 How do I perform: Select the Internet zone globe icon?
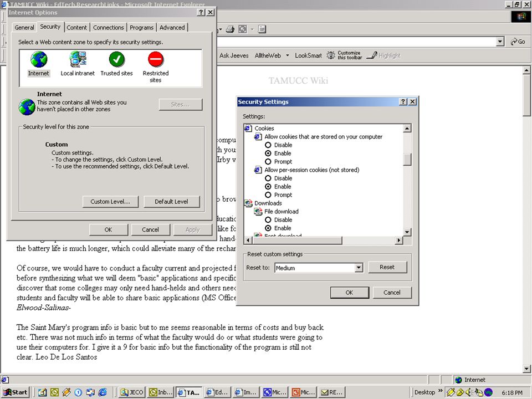tap(39, 59)
